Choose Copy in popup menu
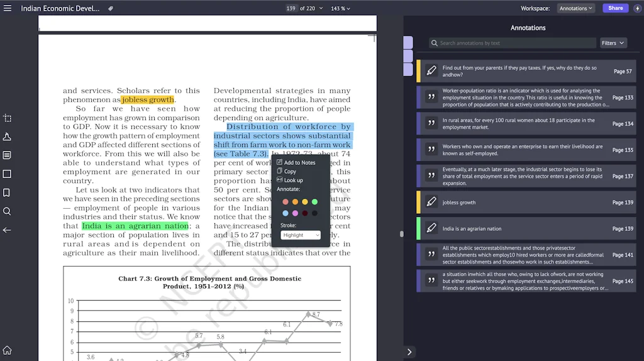644x361 pixels. click(x=286, y=171)
